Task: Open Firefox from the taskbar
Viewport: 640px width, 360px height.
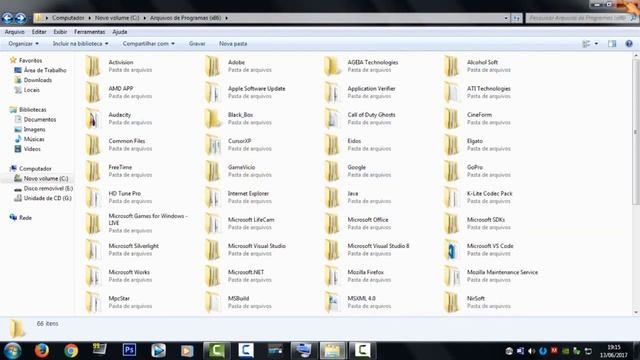Action: pyautogui.click(x=41, y=351)
